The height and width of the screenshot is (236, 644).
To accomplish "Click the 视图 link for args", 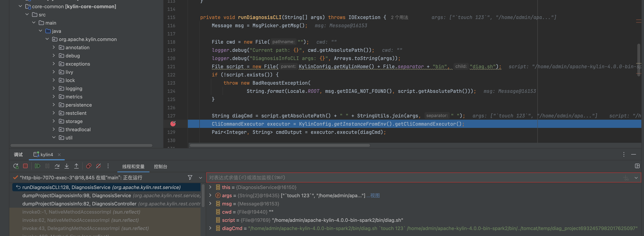I will [375, 196].
